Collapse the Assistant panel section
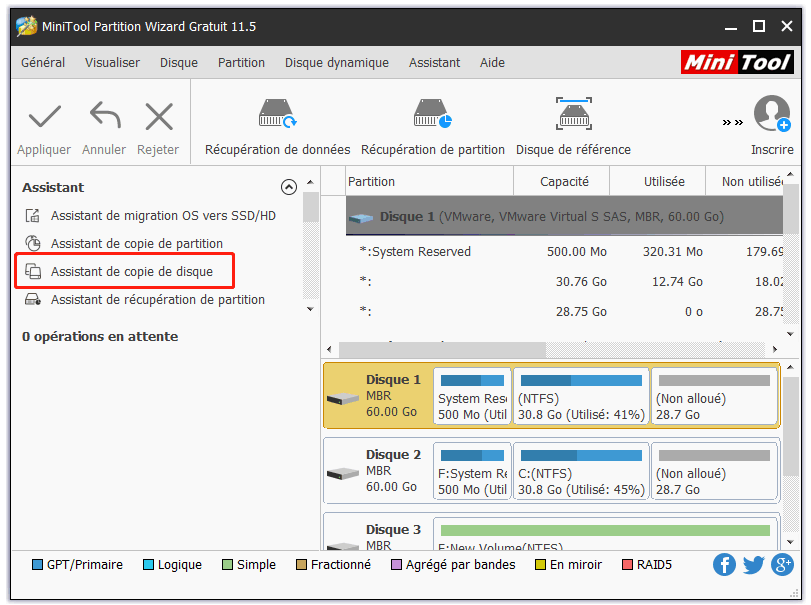The height and width of the screenshot is (605, 811). pyautogui.click(x=289, y=187)
